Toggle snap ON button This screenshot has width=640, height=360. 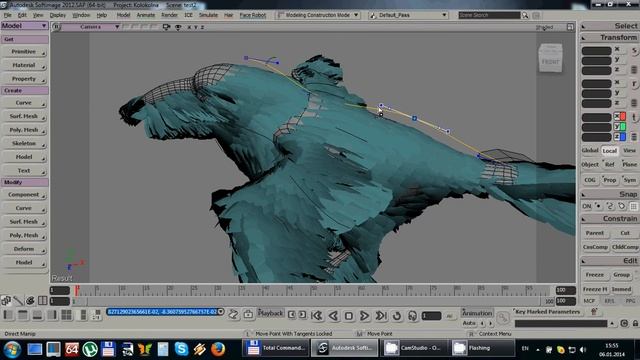point(587,206)
